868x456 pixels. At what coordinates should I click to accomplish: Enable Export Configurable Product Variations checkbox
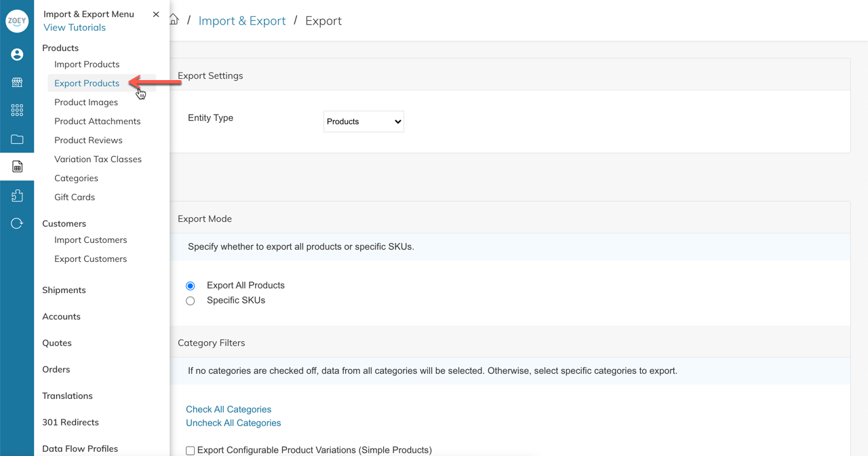tap(191, 451)
